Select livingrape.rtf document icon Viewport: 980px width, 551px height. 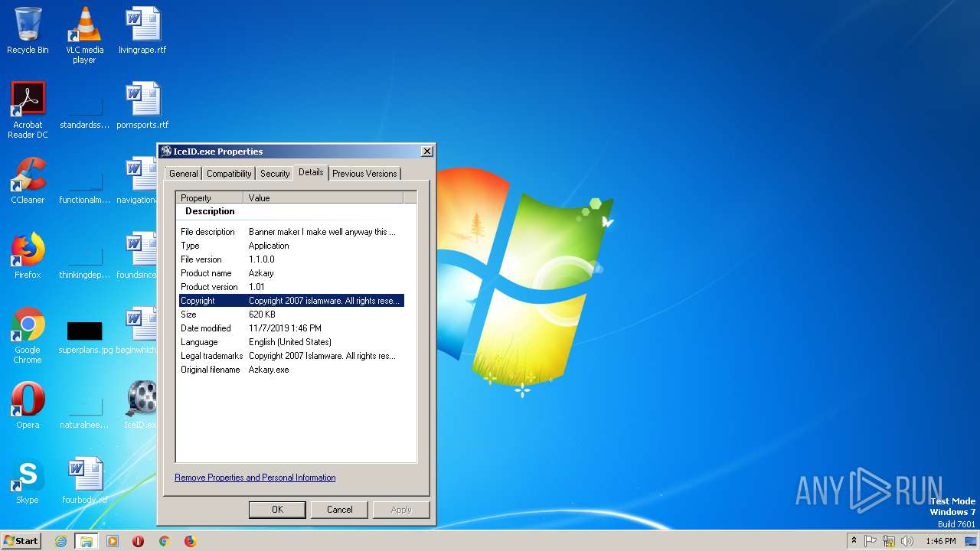[142, 31]
